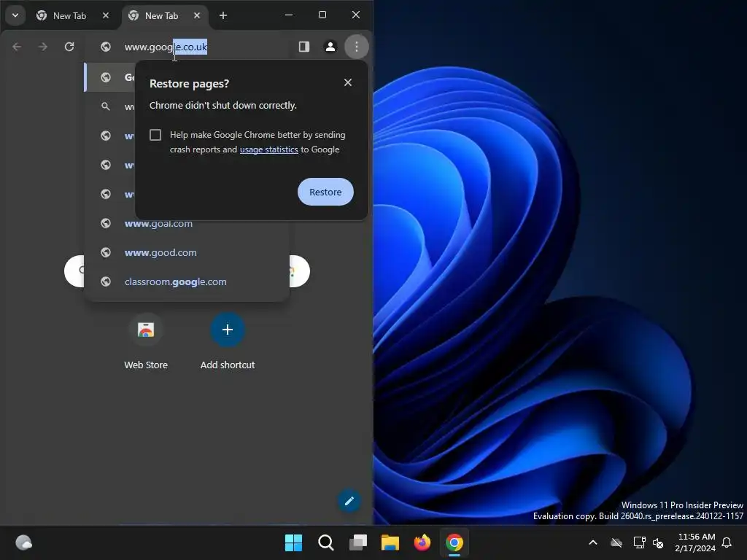The image size is (747, 560).
Task: Open the Chrome profile icon
Action: (330, 47)
